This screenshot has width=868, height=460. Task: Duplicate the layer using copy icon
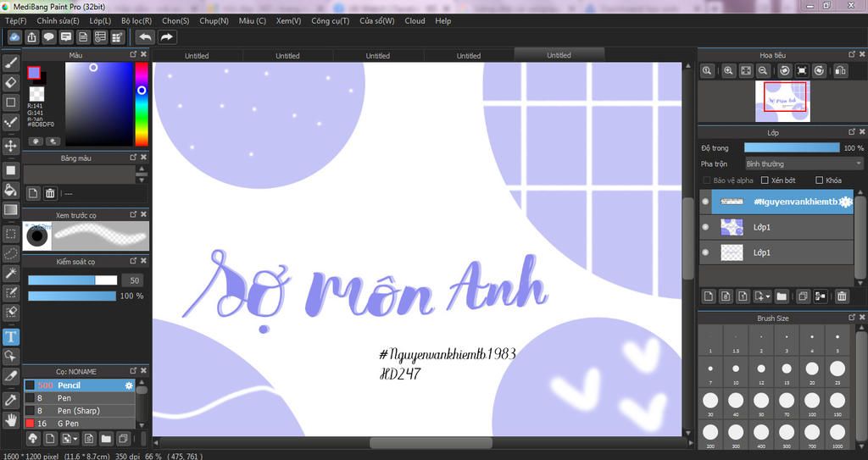click(803, 297)
